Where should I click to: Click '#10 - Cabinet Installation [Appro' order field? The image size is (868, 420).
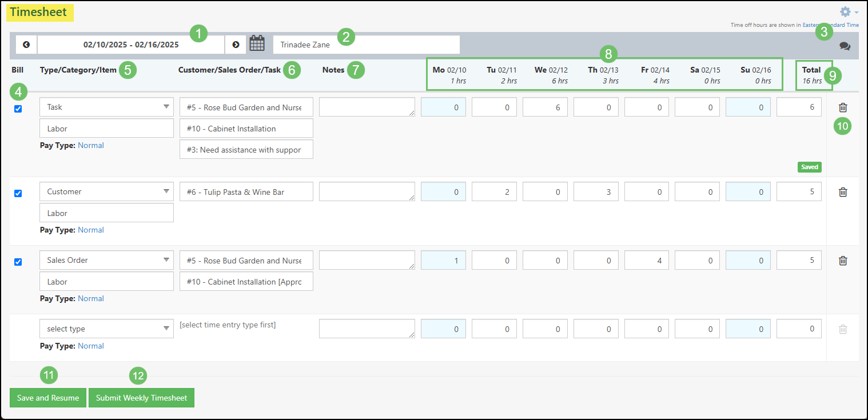(x=246, y=282)
